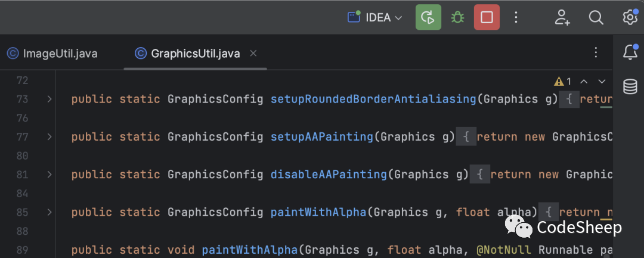Expand folded method at line 85
This screenshot has width=644, height=258.
(49, 212)
